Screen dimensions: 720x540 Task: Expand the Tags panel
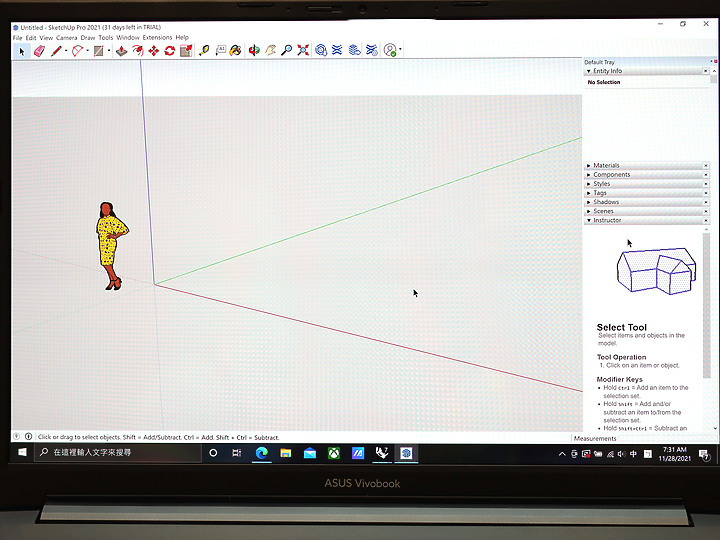pos(589,193)
